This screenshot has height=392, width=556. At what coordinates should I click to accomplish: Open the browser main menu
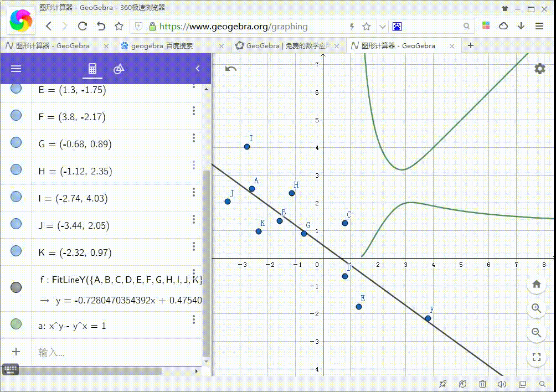539,26
